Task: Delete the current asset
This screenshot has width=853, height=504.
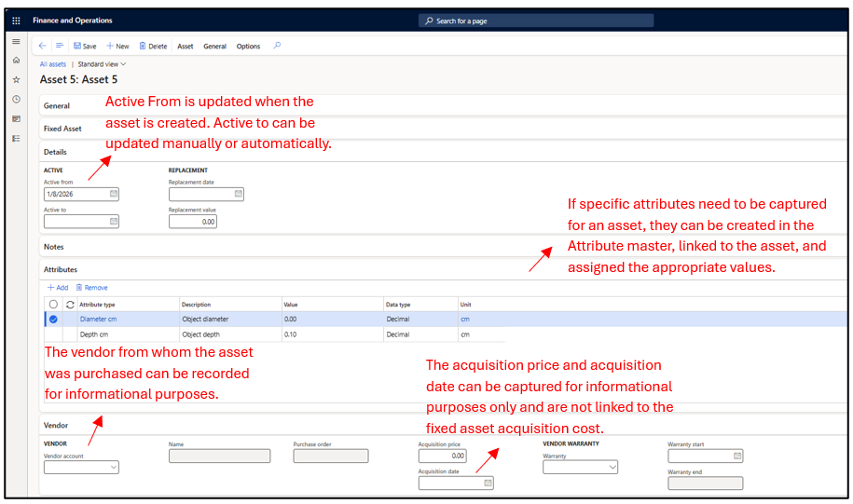Action: 153,47
